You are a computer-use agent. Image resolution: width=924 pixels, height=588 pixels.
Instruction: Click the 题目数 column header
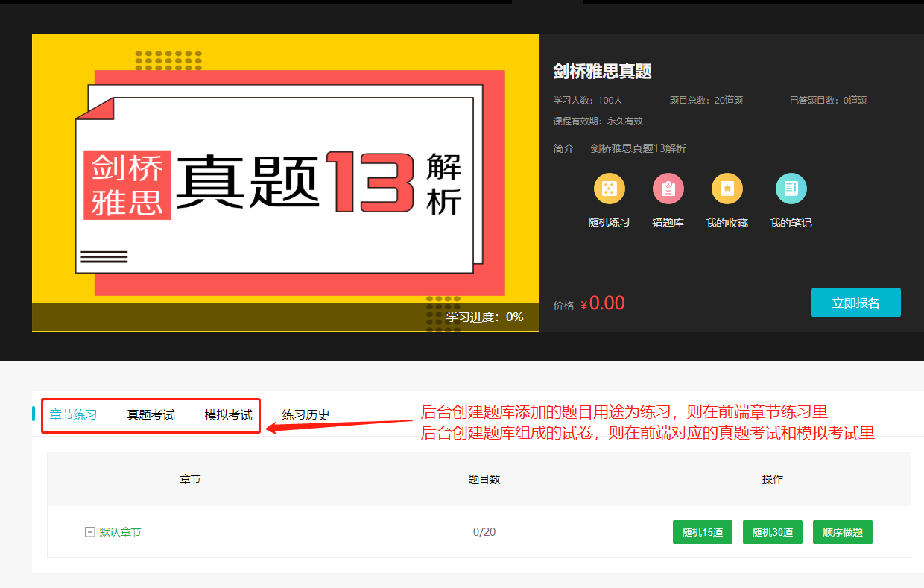tap(484, 479)
